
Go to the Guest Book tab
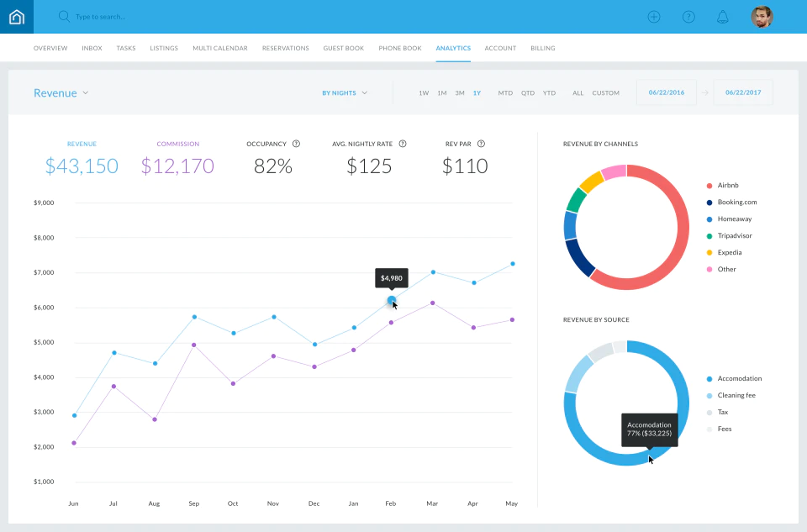tap(343, 48)
